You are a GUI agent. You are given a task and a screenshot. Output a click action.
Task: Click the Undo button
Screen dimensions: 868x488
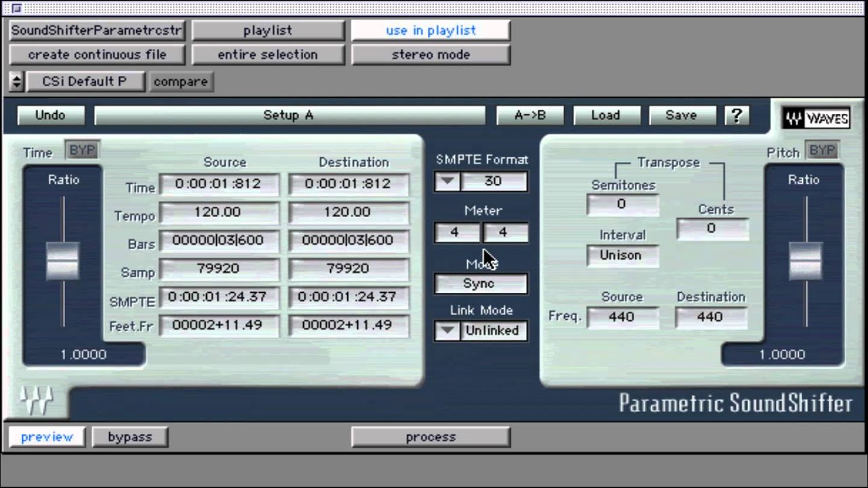pyautogui.click(x=50, y=115)
